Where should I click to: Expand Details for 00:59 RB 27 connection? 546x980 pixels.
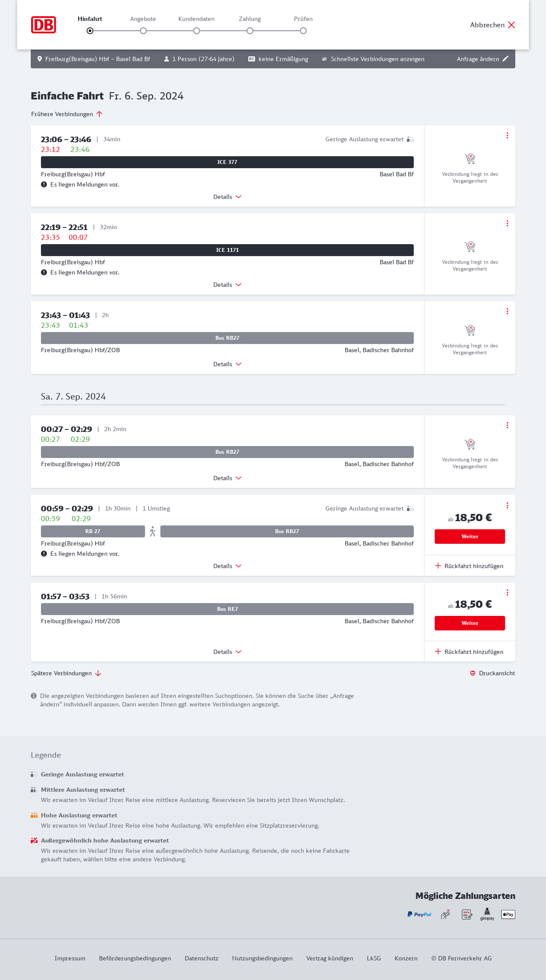point(227,566)
